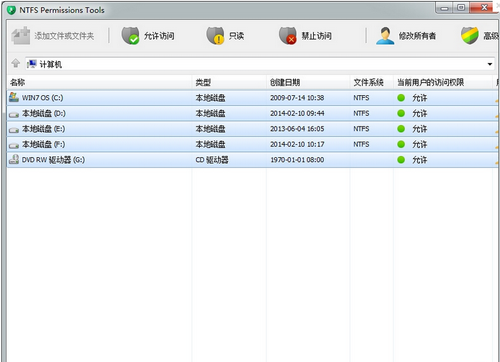Screen dimensions: 500x362
Task: Click NTFS cell in the C: row
Action: [361, 98]
